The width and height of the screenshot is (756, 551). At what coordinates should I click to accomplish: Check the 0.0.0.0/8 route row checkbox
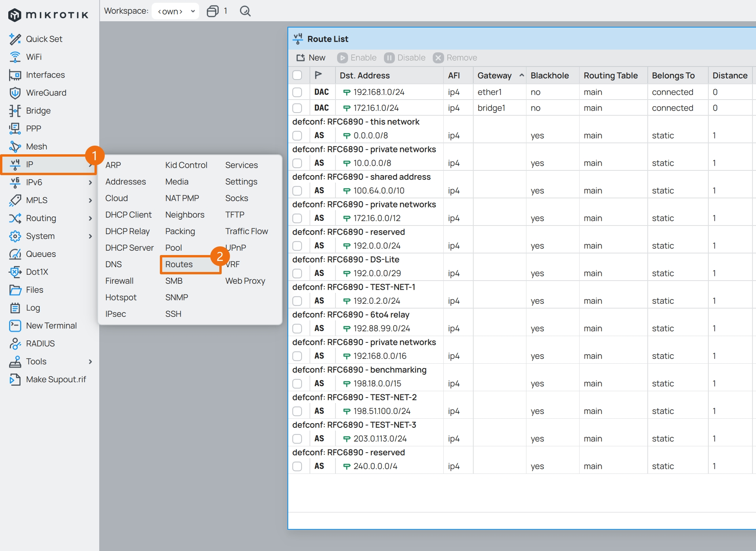(x=297, y=135)
